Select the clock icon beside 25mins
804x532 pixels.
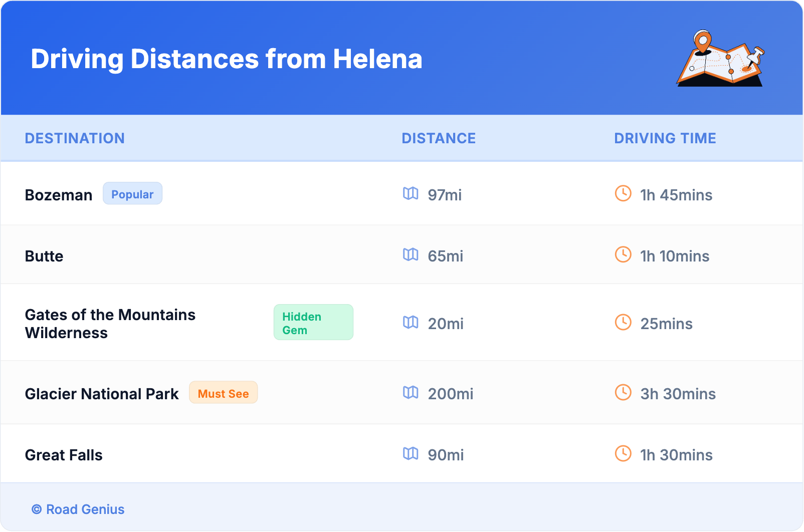click(623, 322)
